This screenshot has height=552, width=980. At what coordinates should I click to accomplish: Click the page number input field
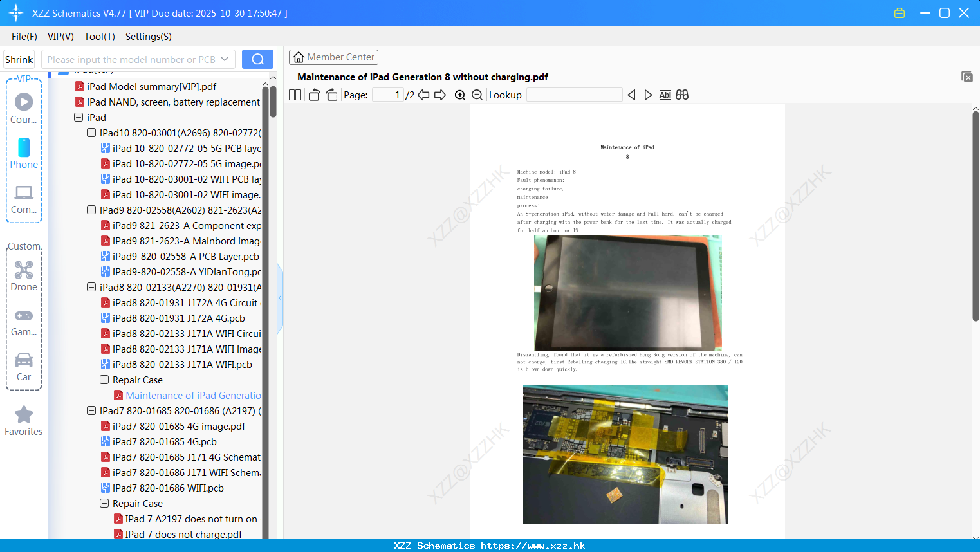[x=387, y=95]
